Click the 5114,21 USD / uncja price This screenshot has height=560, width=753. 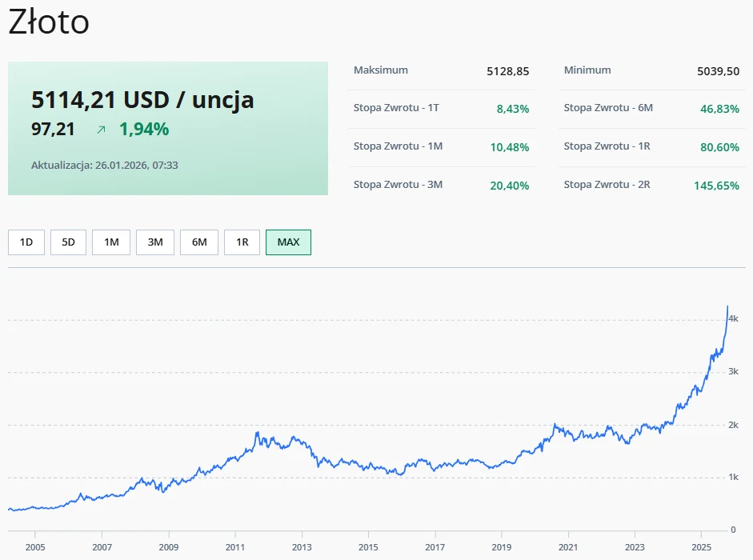142,100
